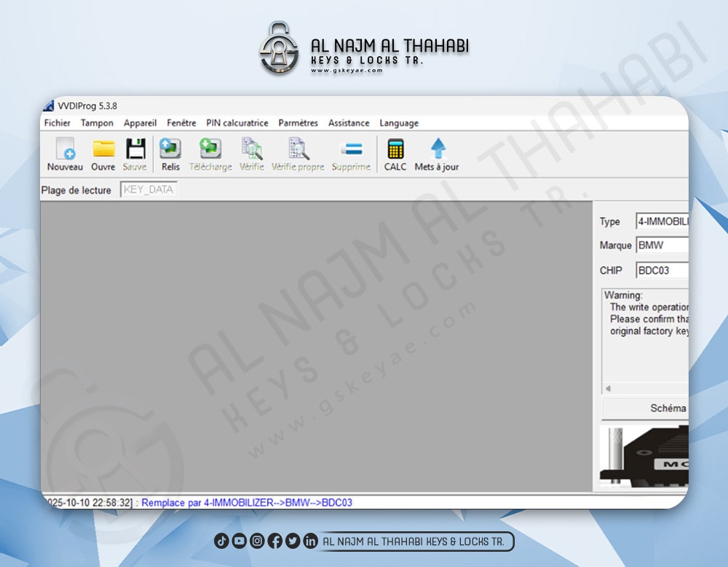Click the Télécharge write icon
The image size is (728, 567).
pyautogui.click(x=210, y=154)
